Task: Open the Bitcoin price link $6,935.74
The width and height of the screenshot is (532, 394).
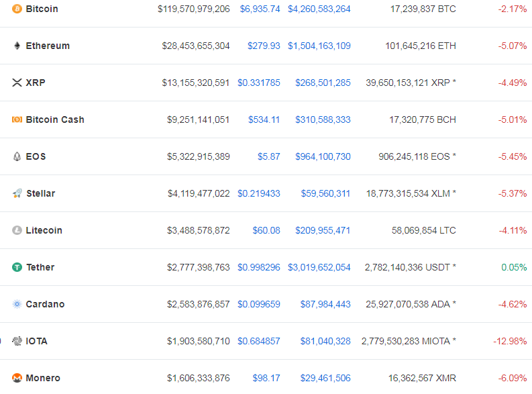Action: point(260,9)
